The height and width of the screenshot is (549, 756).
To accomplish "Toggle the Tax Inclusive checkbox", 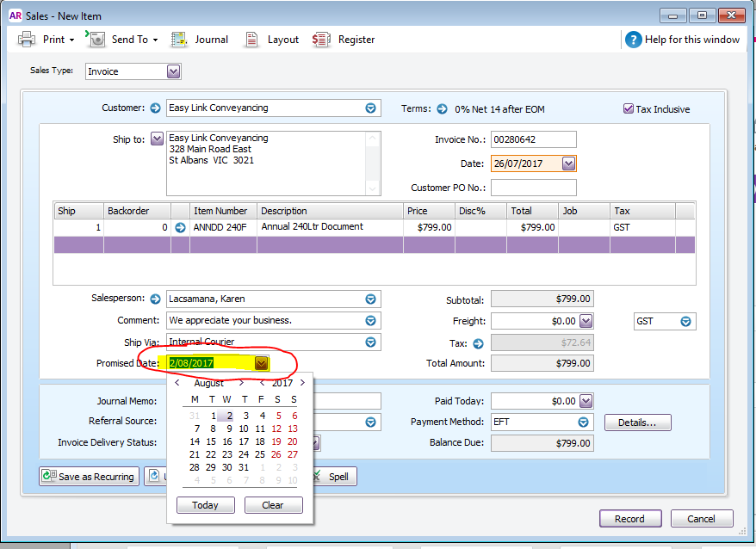I will [x=629, y=109].
